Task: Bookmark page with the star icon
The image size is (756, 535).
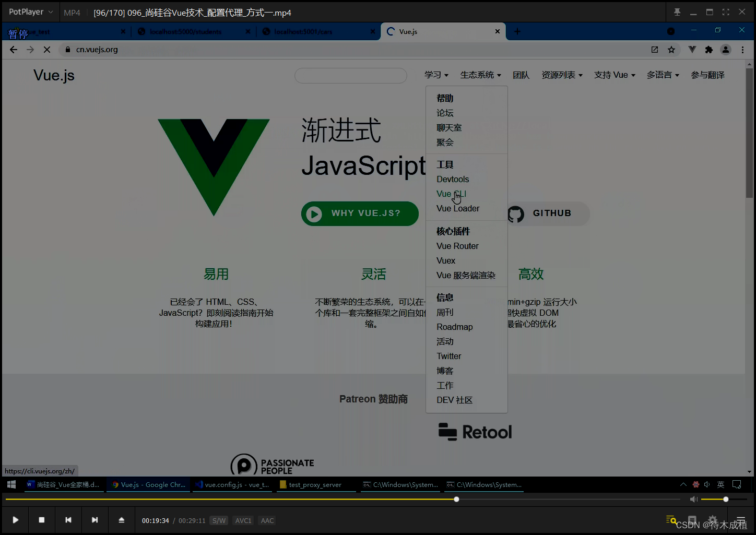Action: pyautogui.click(x=671, y=50)
